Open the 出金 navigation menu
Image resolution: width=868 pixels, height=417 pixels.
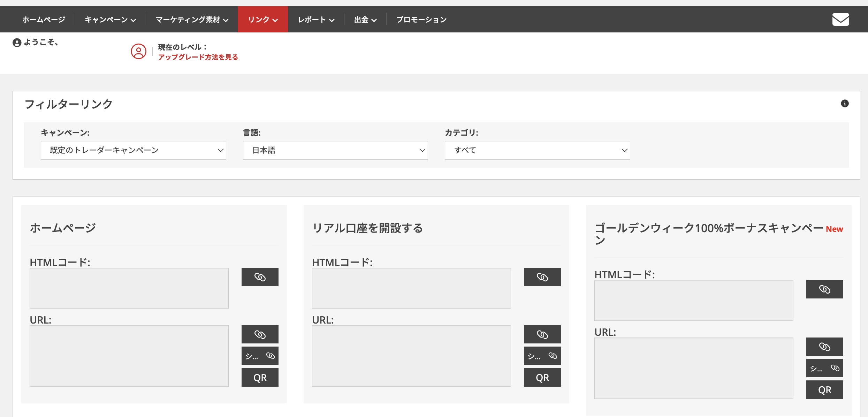coord(365,20)
